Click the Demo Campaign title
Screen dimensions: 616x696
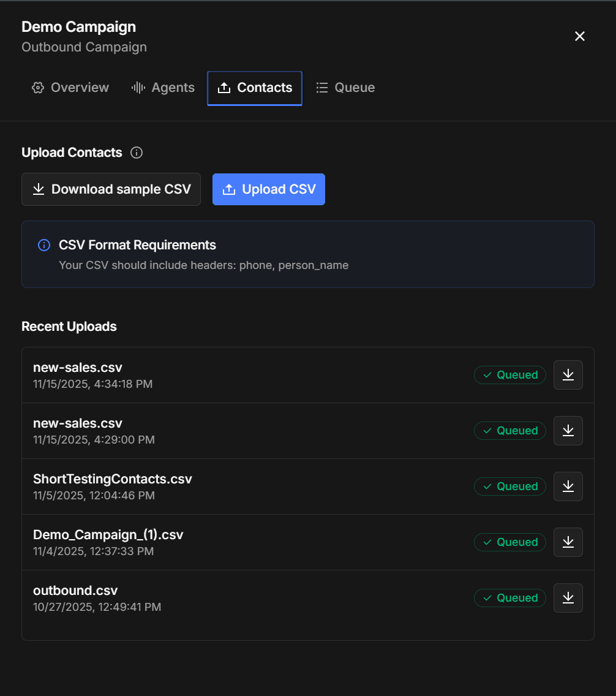(79, 27)
